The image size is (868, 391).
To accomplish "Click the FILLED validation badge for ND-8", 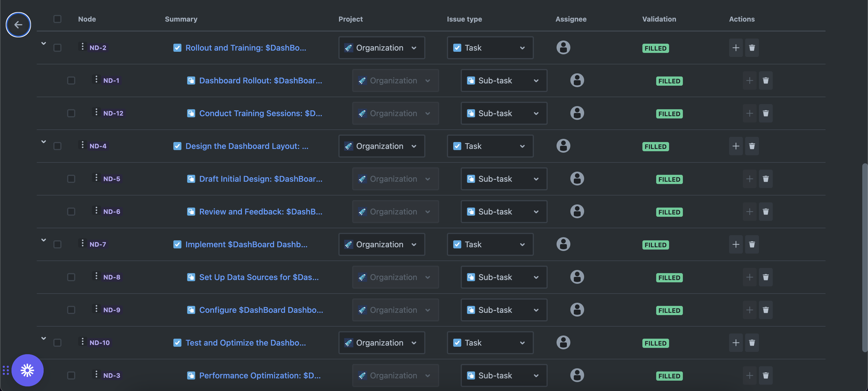I will click(669, 278).
